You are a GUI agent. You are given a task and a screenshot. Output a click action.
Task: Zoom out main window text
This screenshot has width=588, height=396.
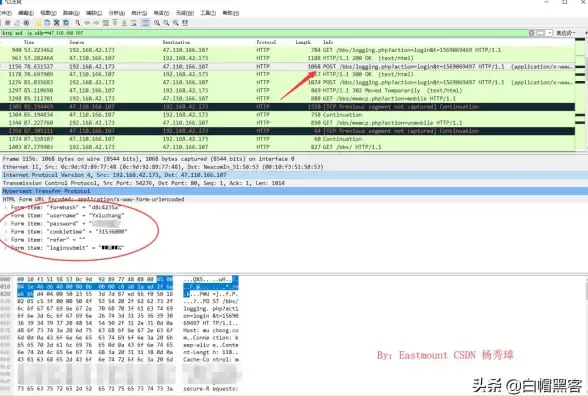pos(166,23)
